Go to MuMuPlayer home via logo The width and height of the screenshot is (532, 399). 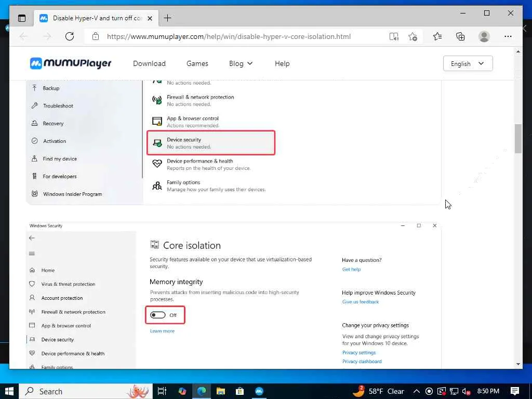tap(71, 63)
